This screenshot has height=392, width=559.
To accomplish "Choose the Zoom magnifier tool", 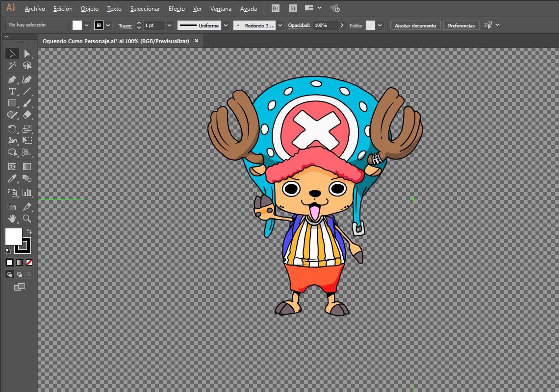I will (27, 219).
